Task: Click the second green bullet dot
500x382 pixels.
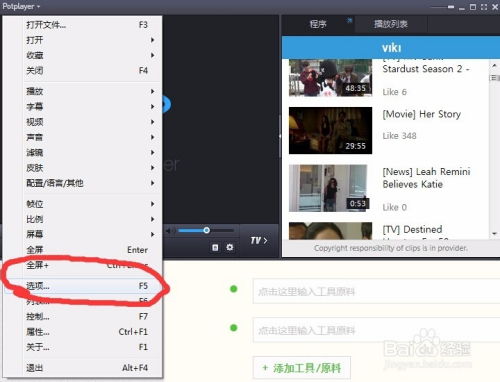Action: 234,328
